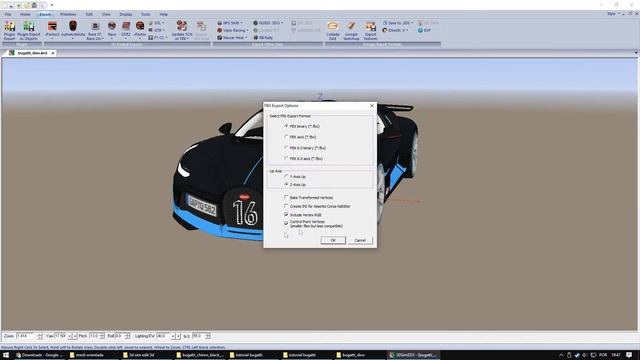Click the Plugin Export As Objects icon
This screenshot has height=360, width=640.
pyautogui.click(x=29, y=30)
